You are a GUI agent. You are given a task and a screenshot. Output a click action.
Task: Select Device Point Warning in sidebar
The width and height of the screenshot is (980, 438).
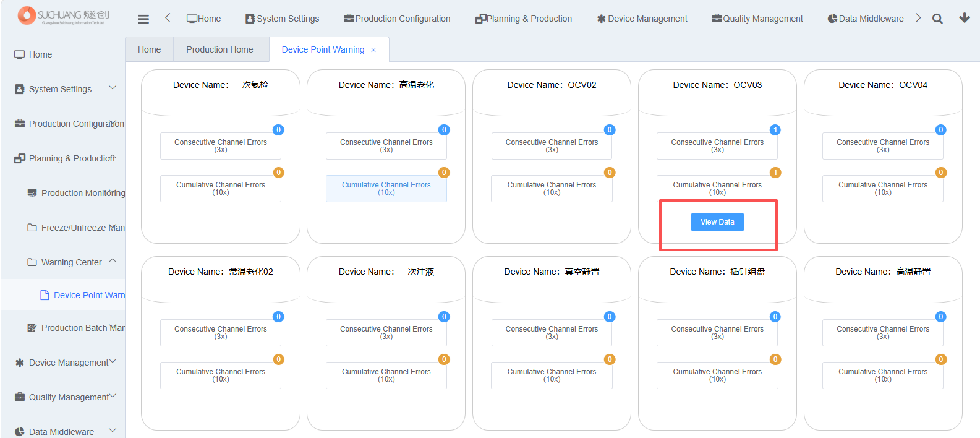90,295
